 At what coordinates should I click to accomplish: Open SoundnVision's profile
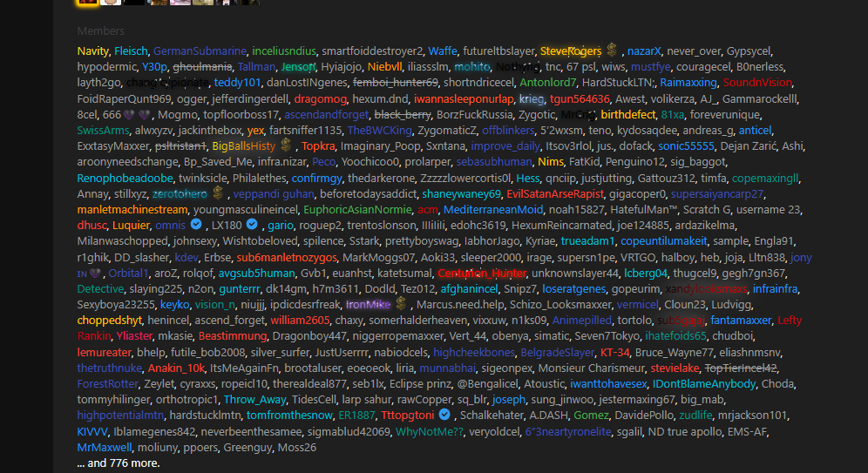[x=757, y=83]
